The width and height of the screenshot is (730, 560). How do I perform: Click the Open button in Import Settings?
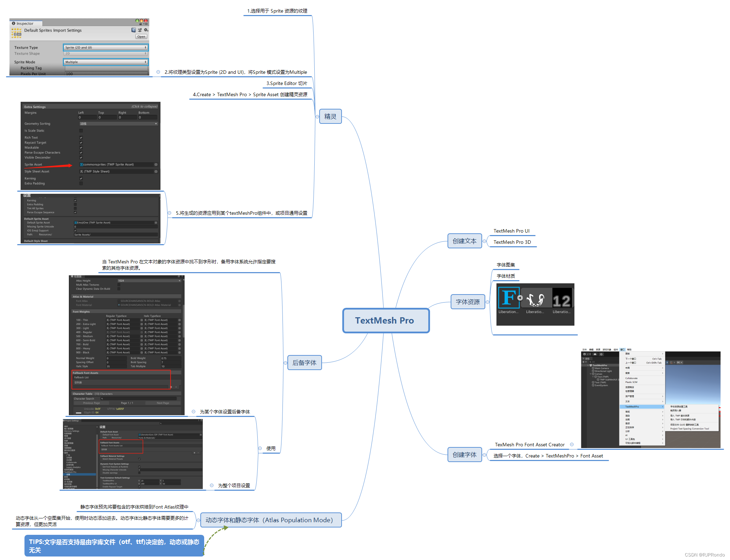point(141,37)
